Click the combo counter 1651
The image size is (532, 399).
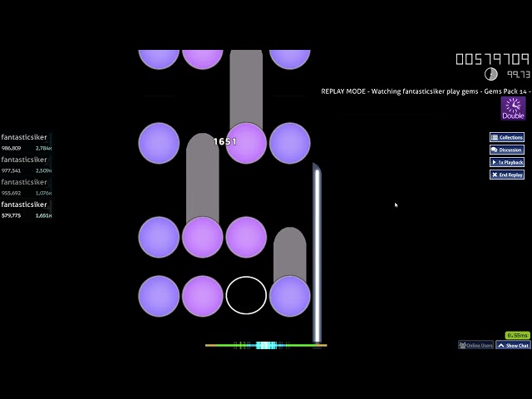pyautogui.click(x=224, y=141)
